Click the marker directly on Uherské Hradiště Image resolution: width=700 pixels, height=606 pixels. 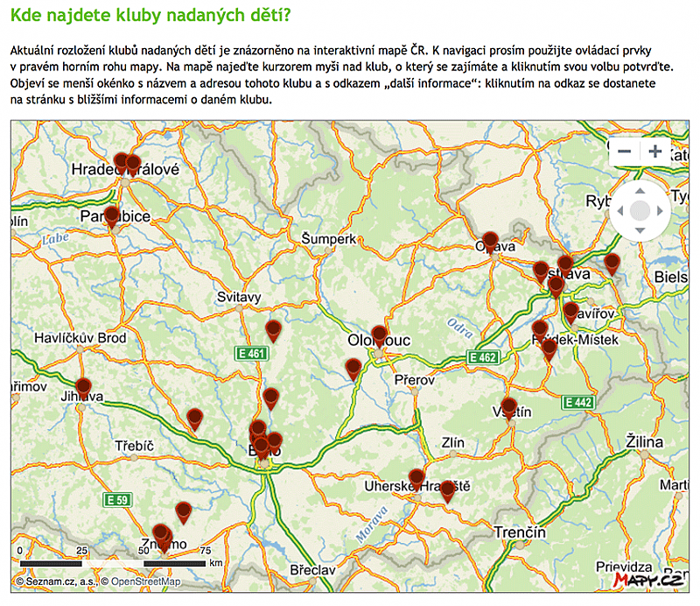416,478
